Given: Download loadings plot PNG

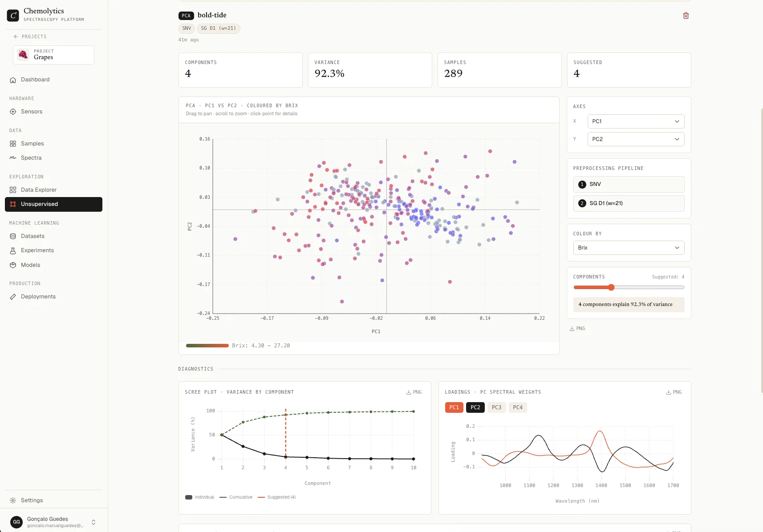Looking at the screenshot, I should pos(674,392).
